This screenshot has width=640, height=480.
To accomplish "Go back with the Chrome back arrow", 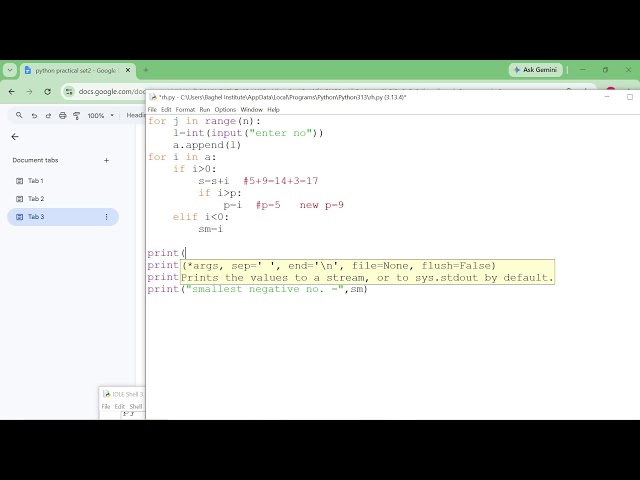I will [x=12, y=91].
